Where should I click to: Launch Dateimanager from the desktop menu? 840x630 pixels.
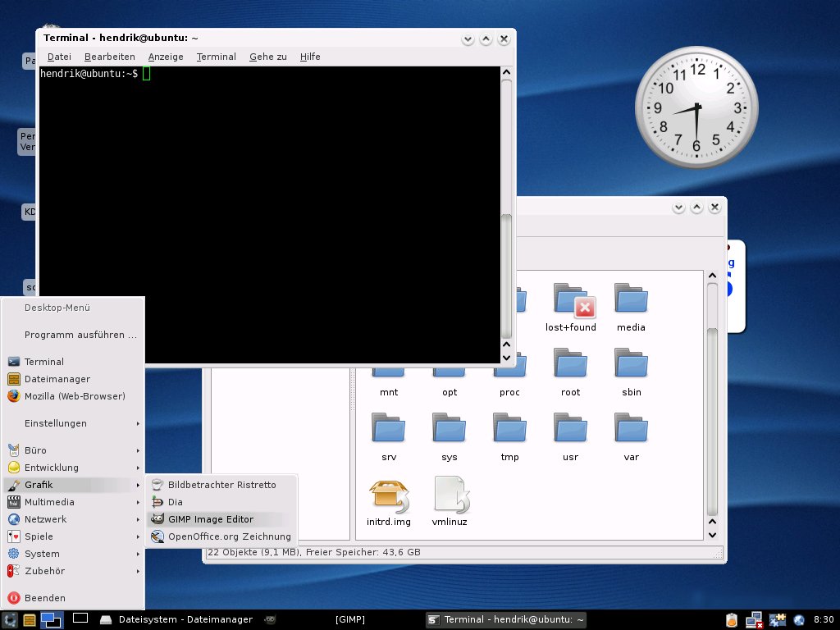pyautogui.click(x=73, y=379)
